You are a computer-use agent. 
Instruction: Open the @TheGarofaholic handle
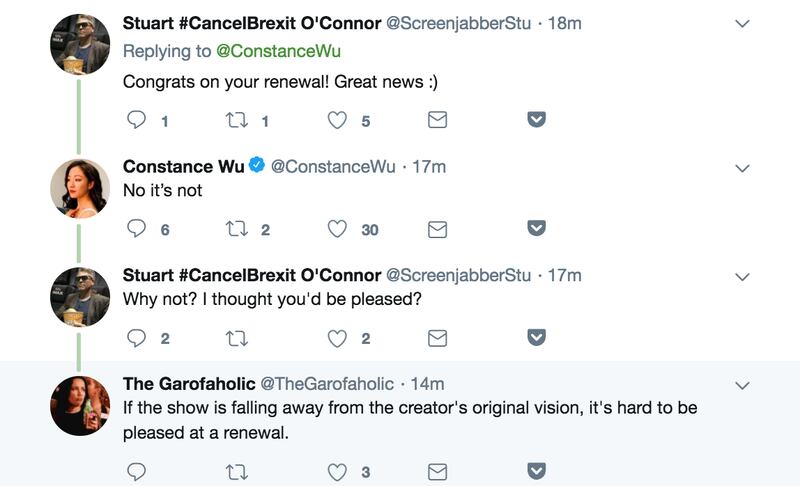tap(326, 384)
